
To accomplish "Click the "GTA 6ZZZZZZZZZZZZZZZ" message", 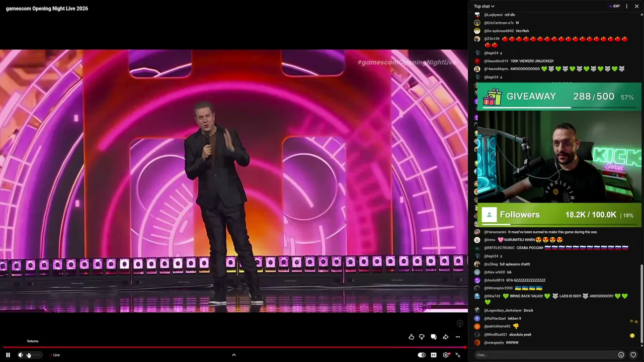I will pyautogui.click(x=526, y=280).
